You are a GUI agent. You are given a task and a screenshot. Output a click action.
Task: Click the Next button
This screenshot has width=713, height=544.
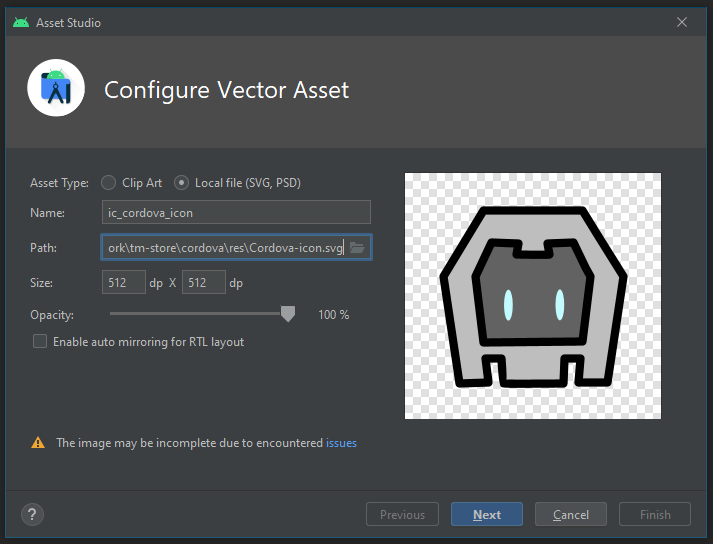487,514
